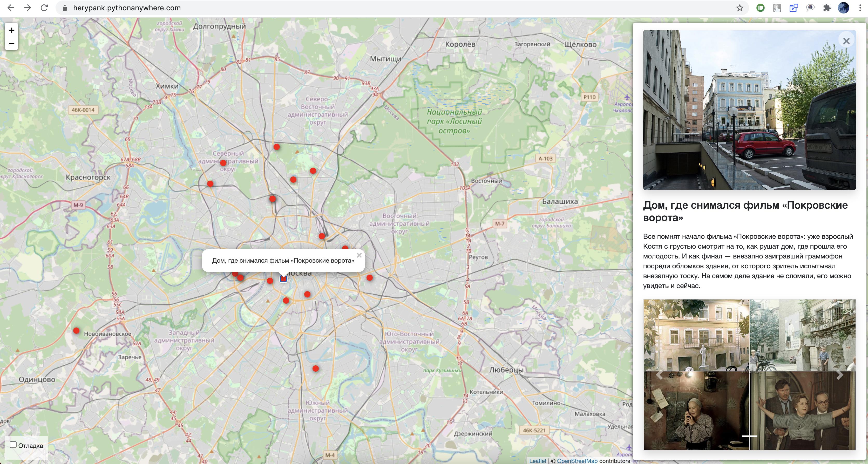
Task: Close the map popup bubble
Action: click(x=359, y=255)
